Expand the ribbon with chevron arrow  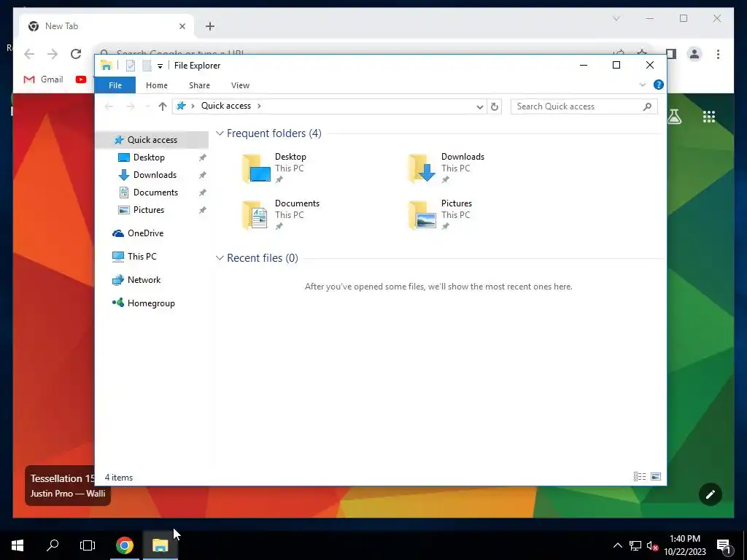coord(642,85)
